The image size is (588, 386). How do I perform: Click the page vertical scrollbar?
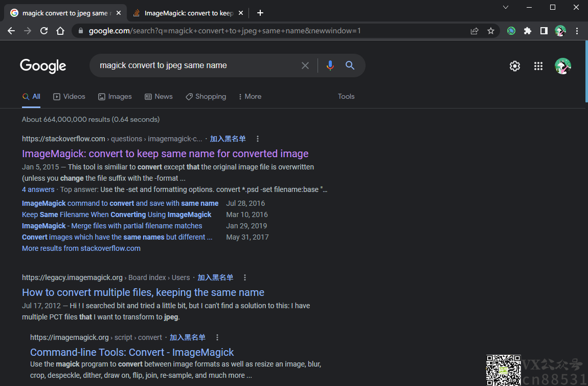[x=586, y=71]
